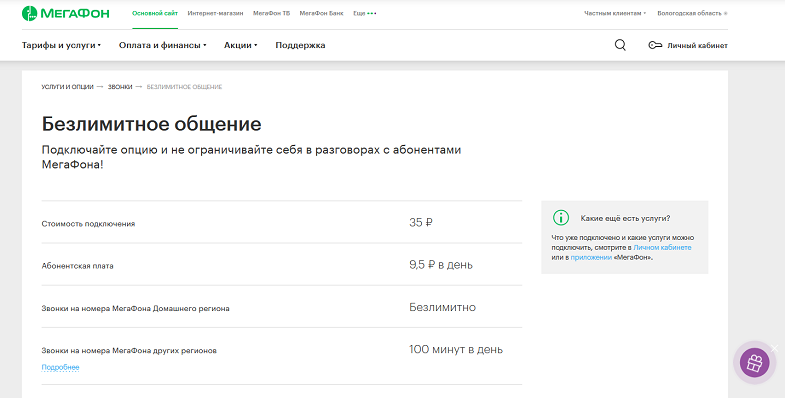Image resolution: width=785 pixels, height=398 pixels.
Task: Go to Поддержка page
Action: pos(300,45)
